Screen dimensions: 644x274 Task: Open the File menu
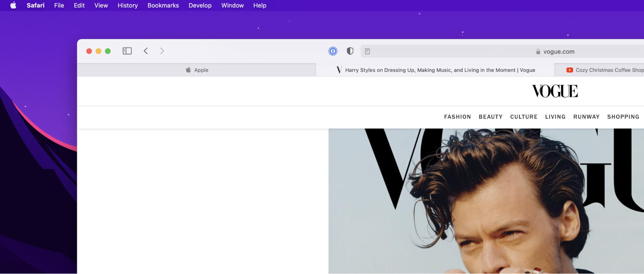pyautogui.click(x=59, y=5)
